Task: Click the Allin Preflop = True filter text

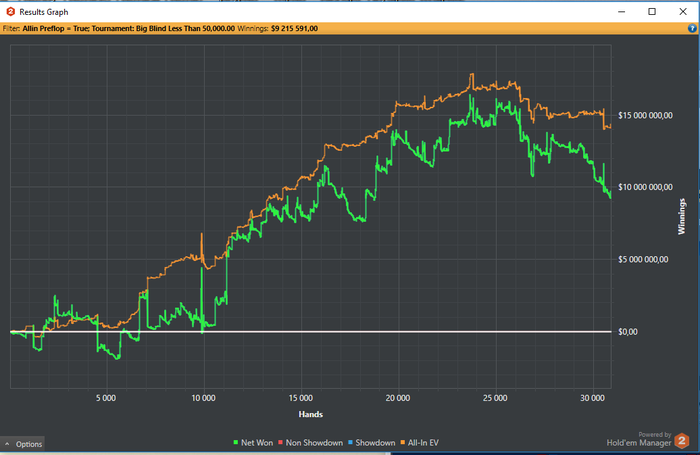Action: point(55,29)
